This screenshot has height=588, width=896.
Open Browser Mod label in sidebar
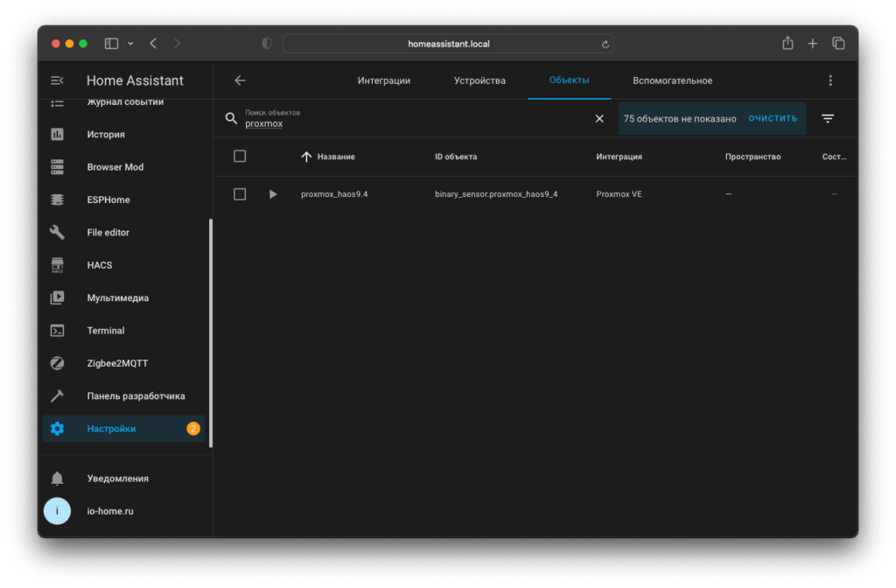coord(115,167)
